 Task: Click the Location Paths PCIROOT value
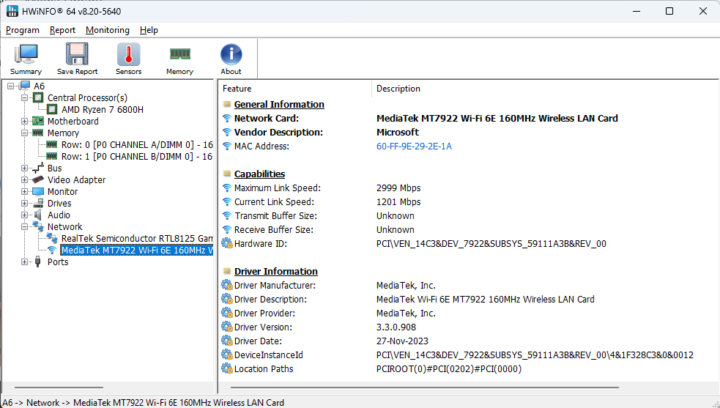(x=449, y=369)
